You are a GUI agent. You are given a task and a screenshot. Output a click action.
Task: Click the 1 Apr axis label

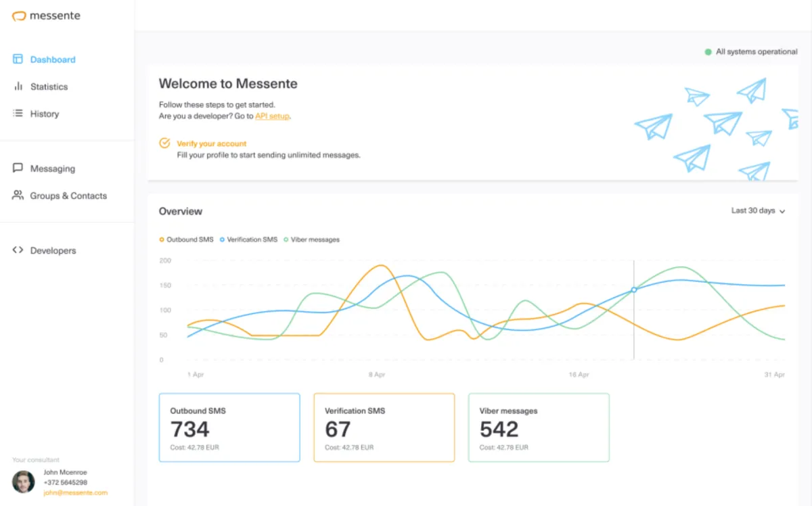(196, 374)
